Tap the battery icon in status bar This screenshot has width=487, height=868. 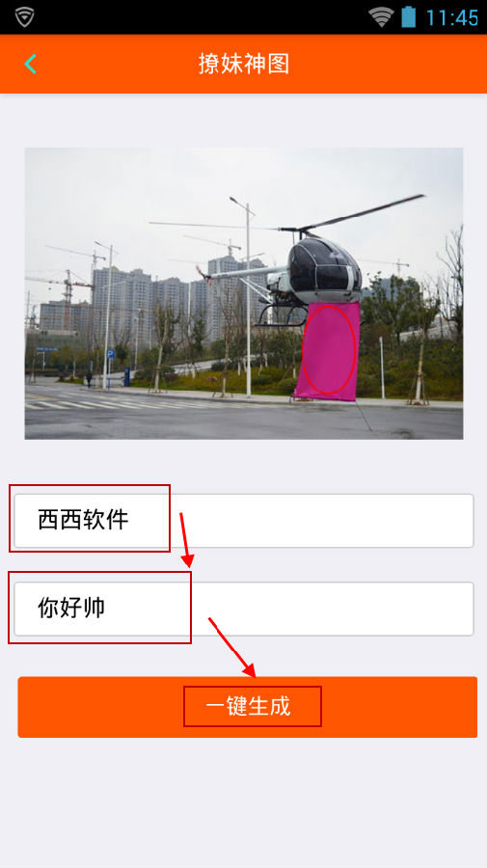click(x=409, y=17)
